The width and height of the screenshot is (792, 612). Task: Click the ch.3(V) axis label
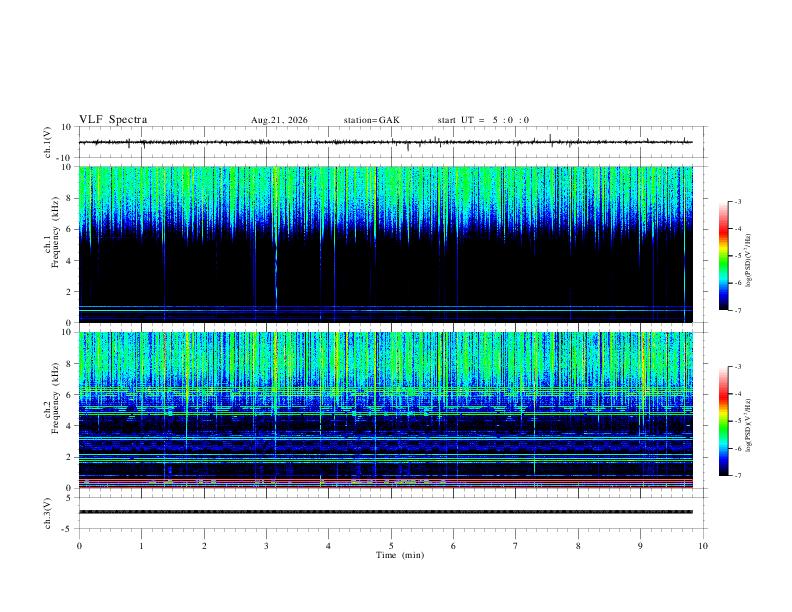[x=48, y=513]
